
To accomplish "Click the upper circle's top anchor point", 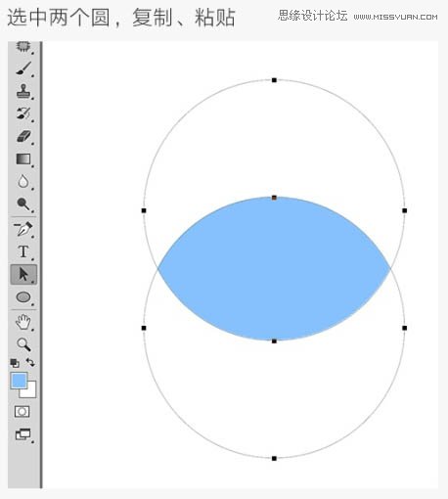I will tap(274, 80).
